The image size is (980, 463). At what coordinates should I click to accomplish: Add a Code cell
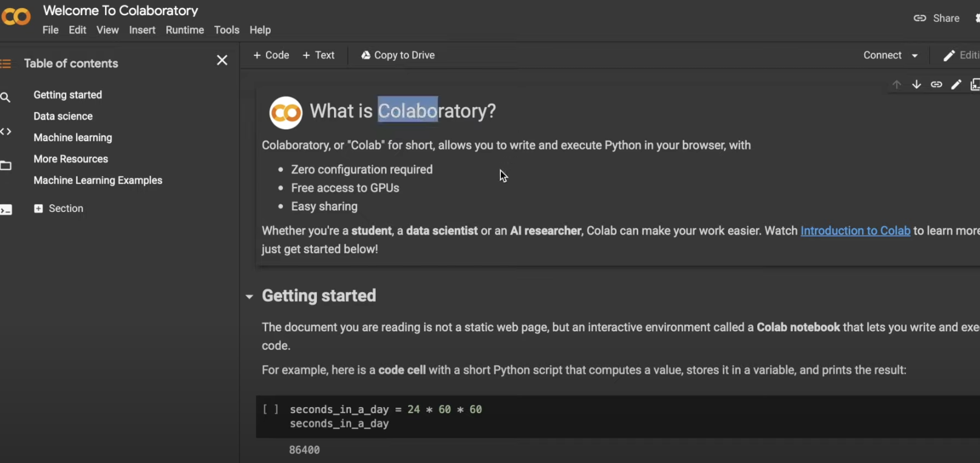pos(271,55)
